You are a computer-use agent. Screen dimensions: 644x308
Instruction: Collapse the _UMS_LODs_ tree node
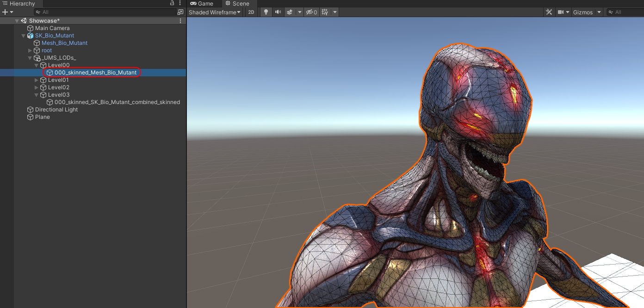[30, 58]
